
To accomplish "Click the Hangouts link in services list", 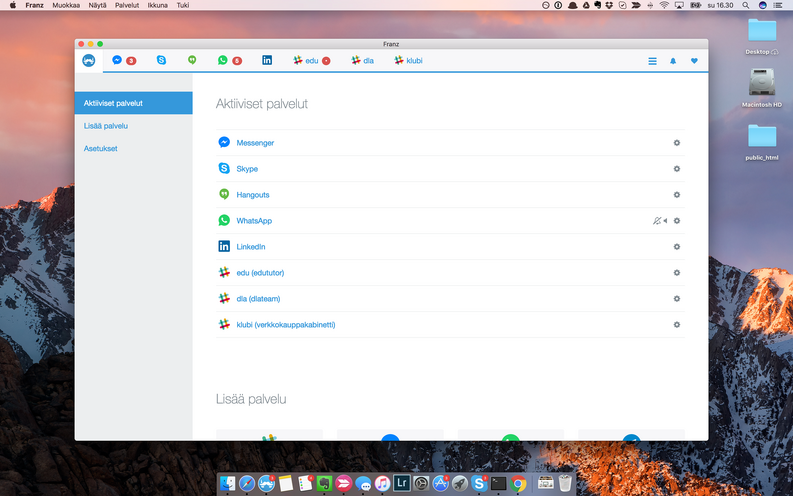I will click(253, 195).
